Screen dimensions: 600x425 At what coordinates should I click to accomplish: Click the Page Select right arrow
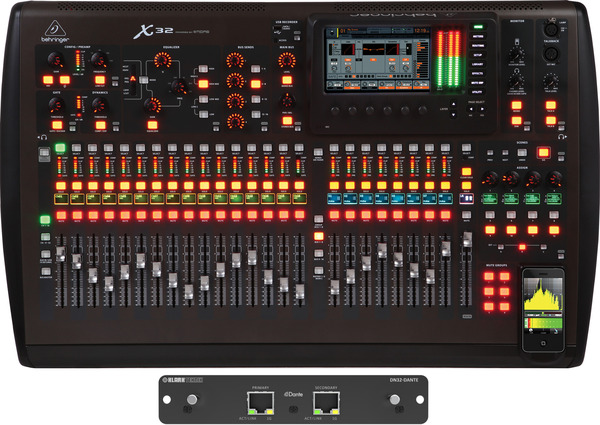[x=482, y=109]
